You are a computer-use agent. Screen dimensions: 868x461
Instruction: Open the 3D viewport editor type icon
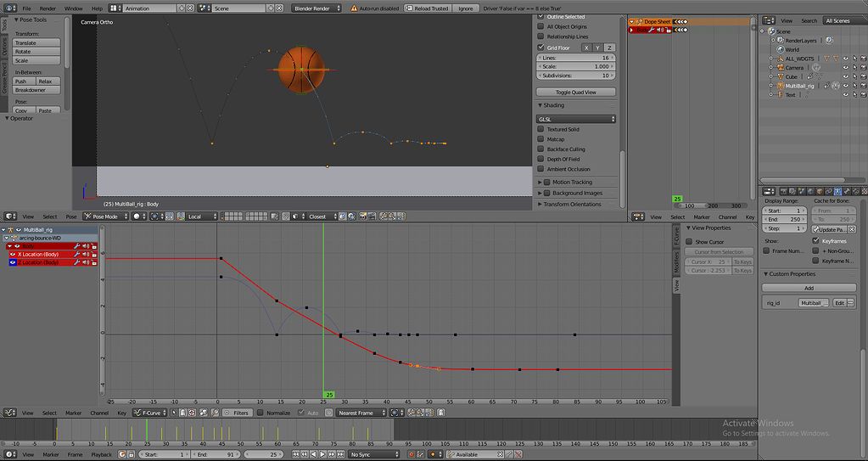(10, 216)
